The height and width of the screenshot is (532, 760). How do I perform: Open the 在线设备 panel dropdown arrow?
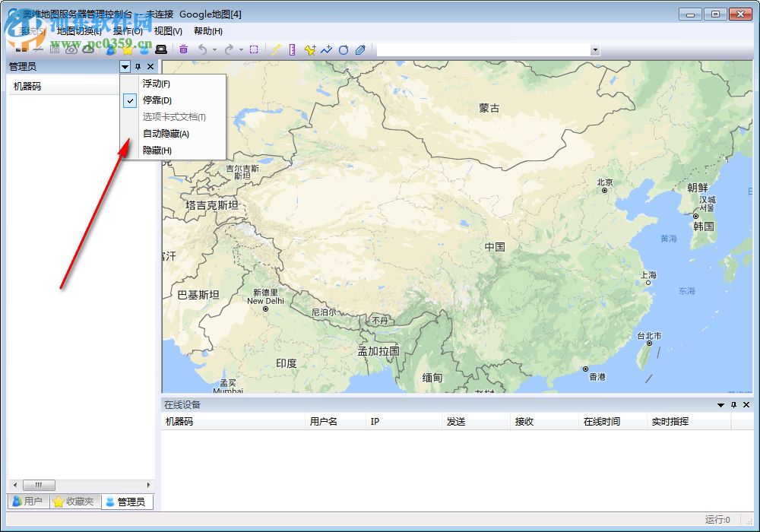coord(720,405)
